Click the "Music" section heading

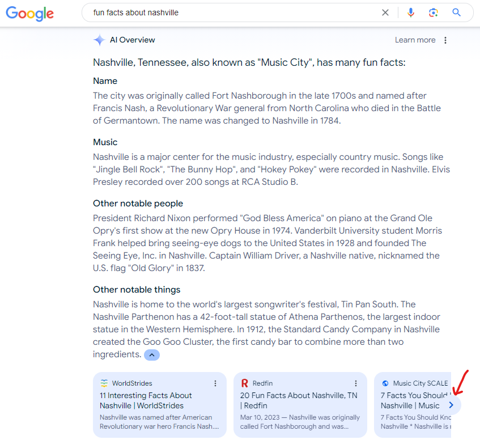click(x=105, y=142)
